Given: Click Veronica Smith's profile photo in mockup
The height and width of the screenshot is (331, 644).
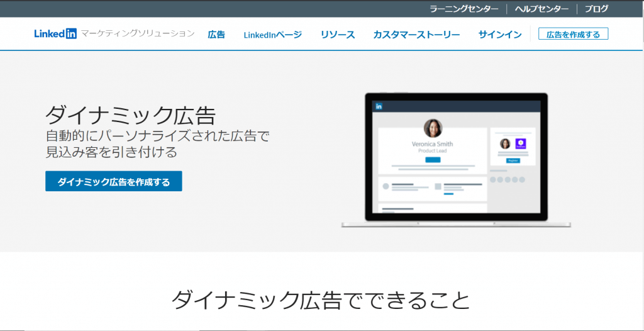Looking at the screenshot, I should (x=433, y=128).
